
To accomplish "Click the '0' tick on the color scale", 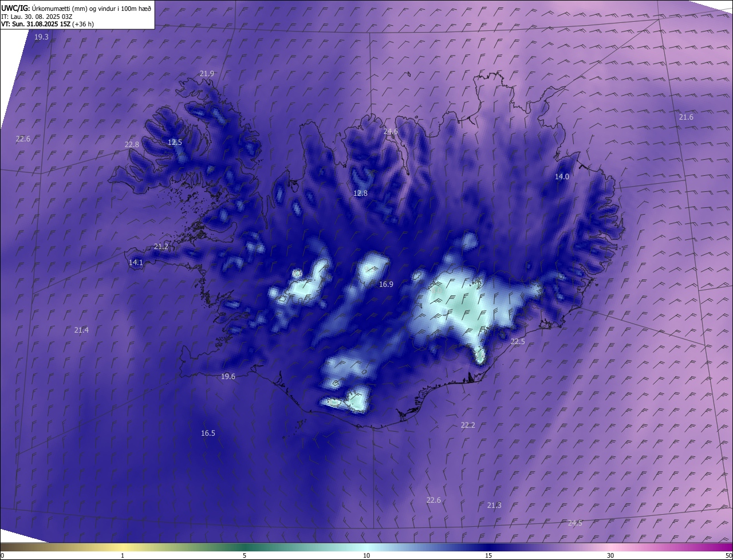I will tap(2, 555).
